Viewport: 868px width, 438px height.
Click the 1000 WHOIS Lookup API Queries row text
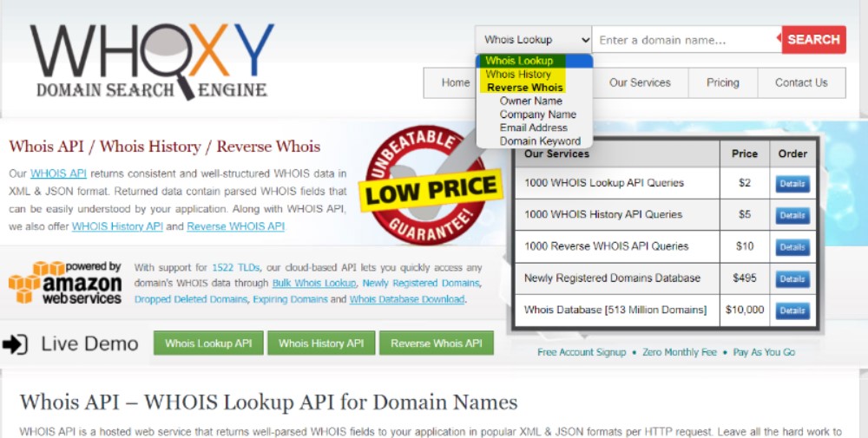pos(604,183)
